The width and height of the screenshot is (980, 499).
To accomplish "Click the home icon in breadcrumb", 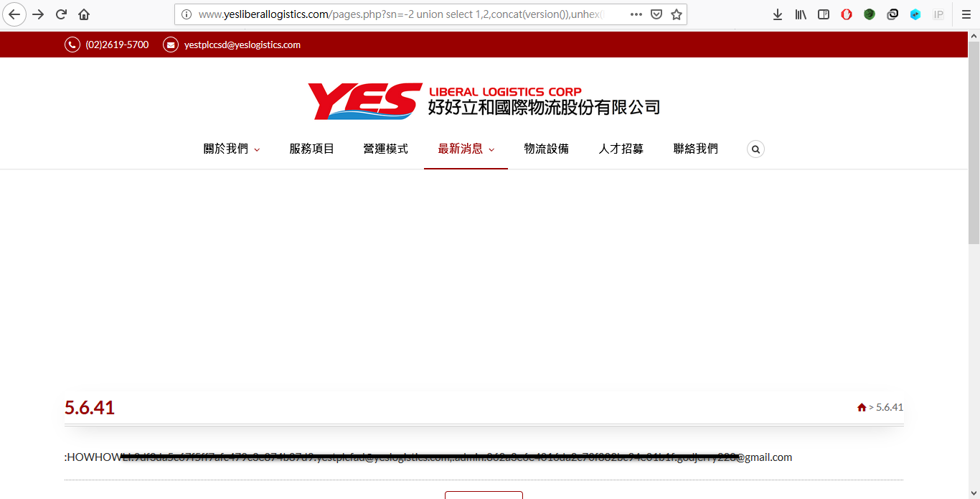I will (x=862, y=407).
